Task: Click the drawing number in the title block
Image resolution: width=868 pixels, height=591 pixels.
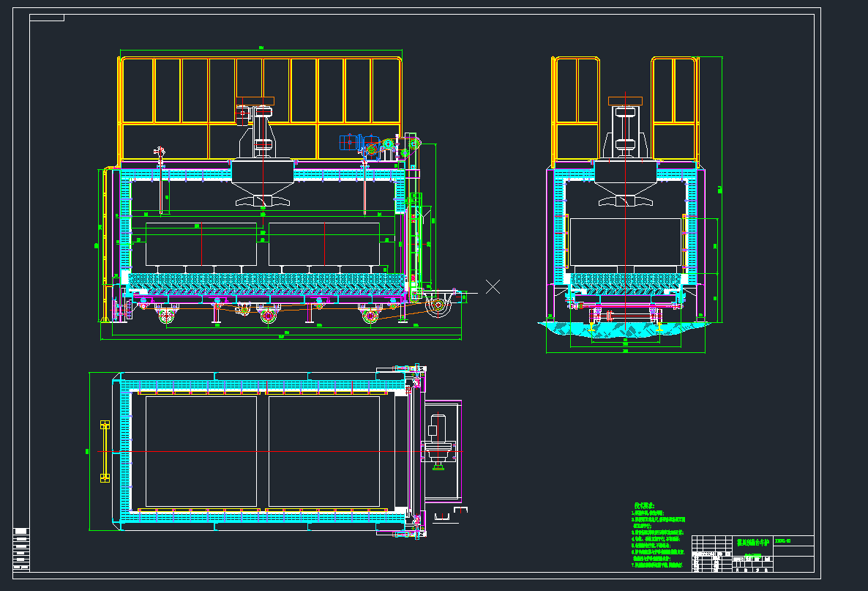Action: click(x=783, y=541)
